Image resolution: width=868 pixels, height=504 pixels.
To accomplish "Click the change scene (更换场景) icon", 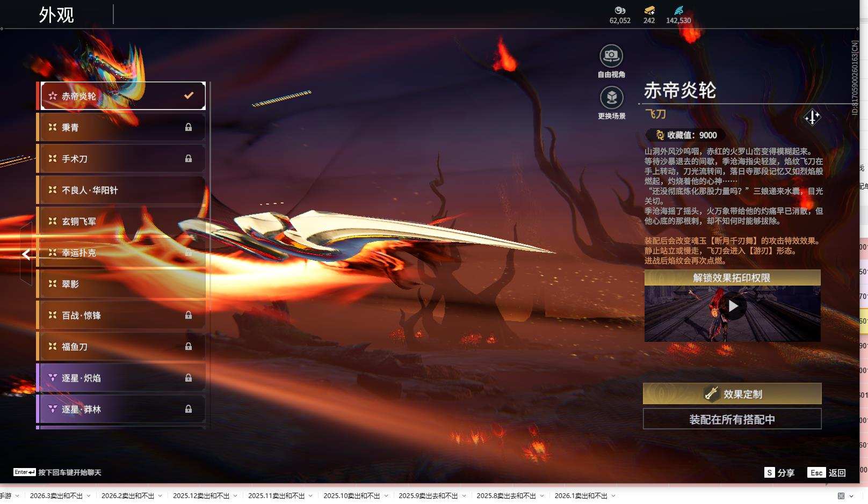I will [x=611, y=98].
